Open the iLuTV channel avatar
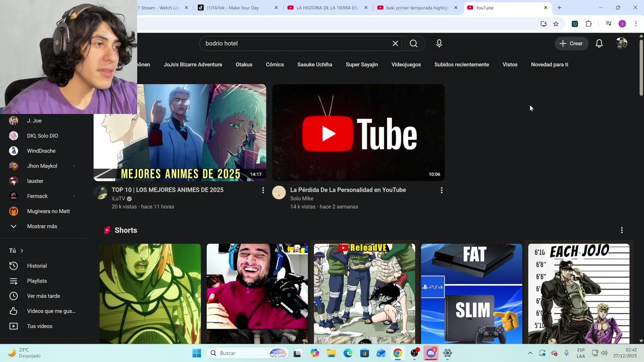The height and width of the screenshot is (362, 644). click(101, 193)
